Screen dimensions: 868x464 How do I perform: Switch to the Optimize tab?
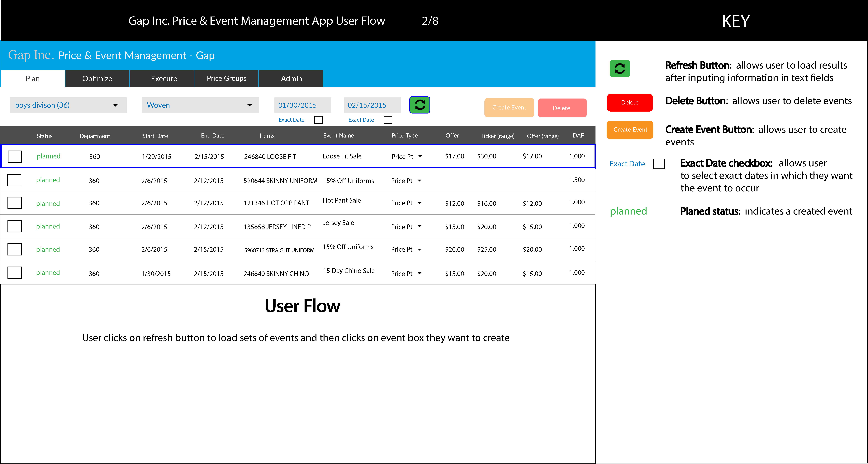97,79
